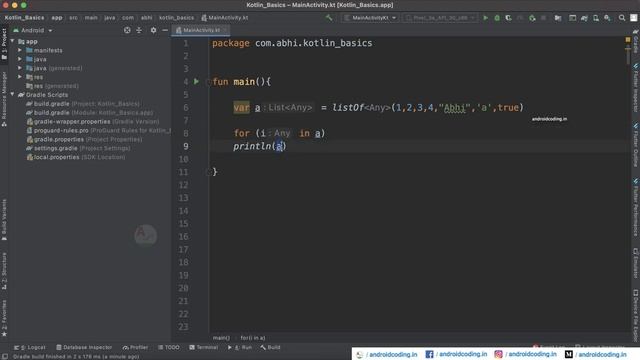
Task: Expand the java folder arrow
Action: tap(20, 59)
